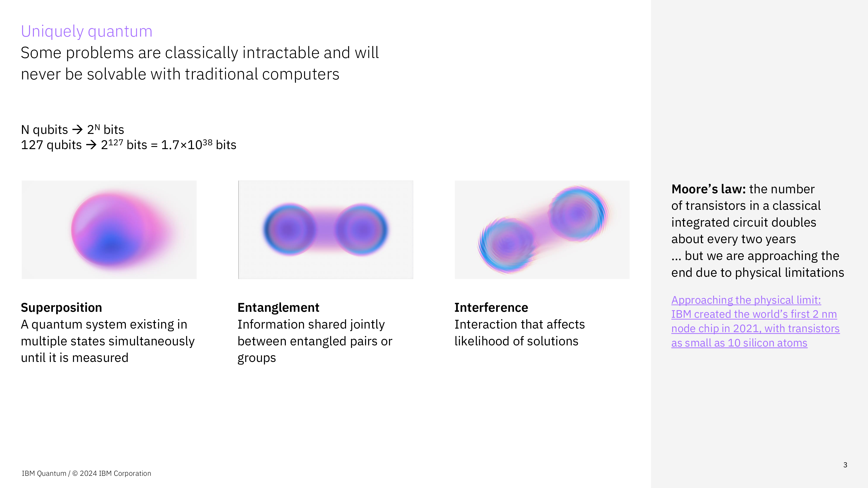Click the arrow after 'N qubits'
Image resolution: width=868 pixels, height=488 pixels.
click(78, 130)
